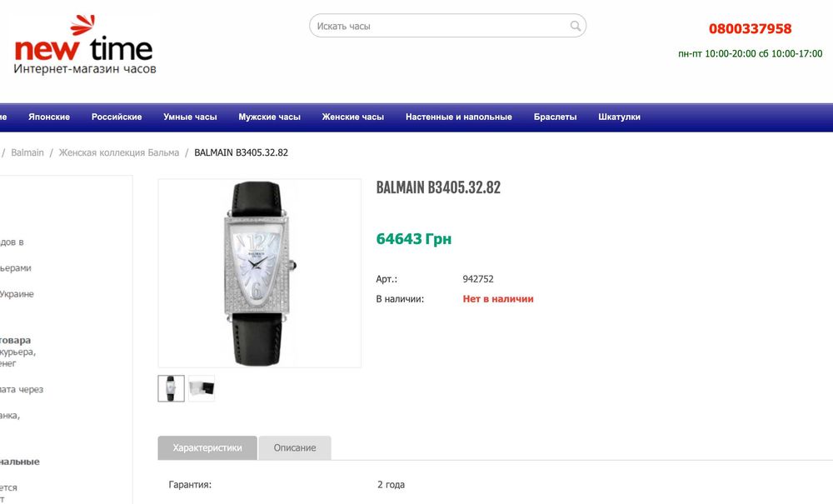
Task: Switch to the Характеристики tab
Action: click(x=207, y=448)
